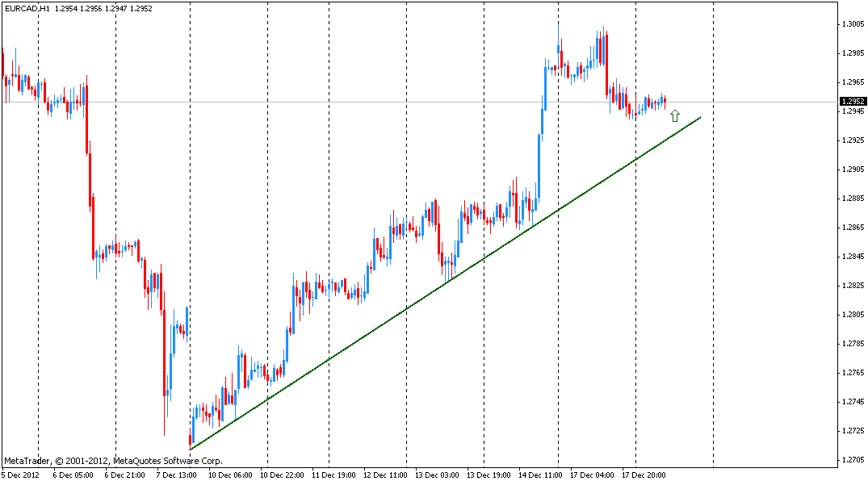Click the 7 Dec 13:00 time label
This screenshot has height=481, width=868.
(176, 475)
